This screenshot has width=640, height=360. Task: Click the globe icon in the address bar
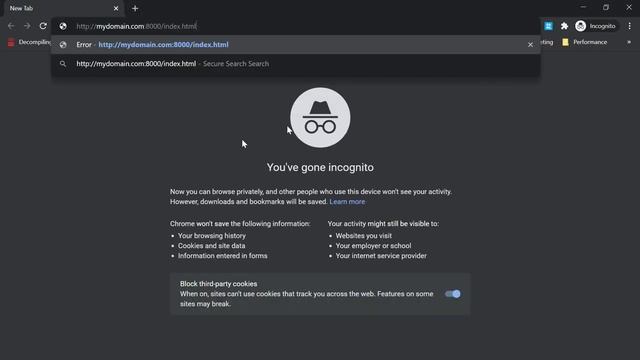point(63,26)
